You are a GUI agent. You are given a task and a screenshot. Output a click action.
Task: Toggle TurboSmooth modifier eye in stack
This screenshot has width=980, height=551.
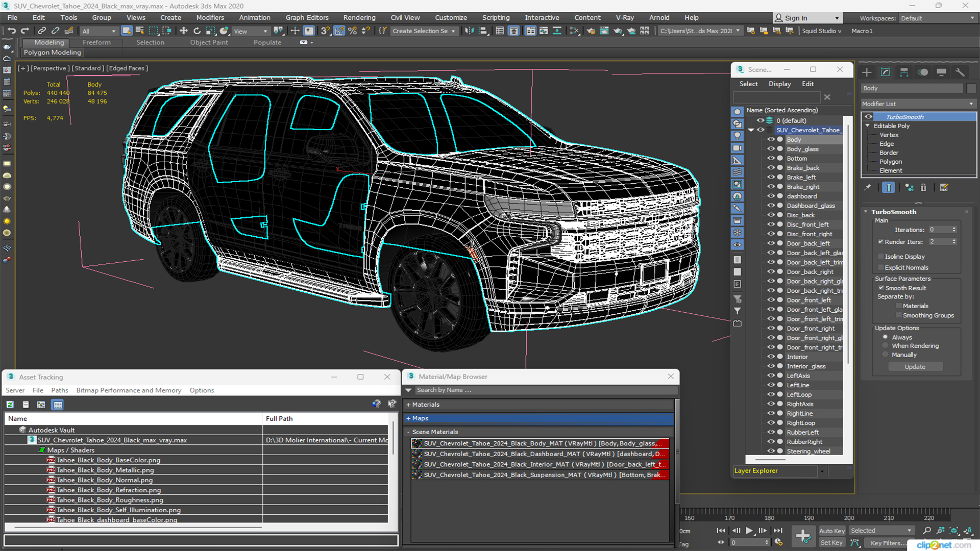point(868,117)
